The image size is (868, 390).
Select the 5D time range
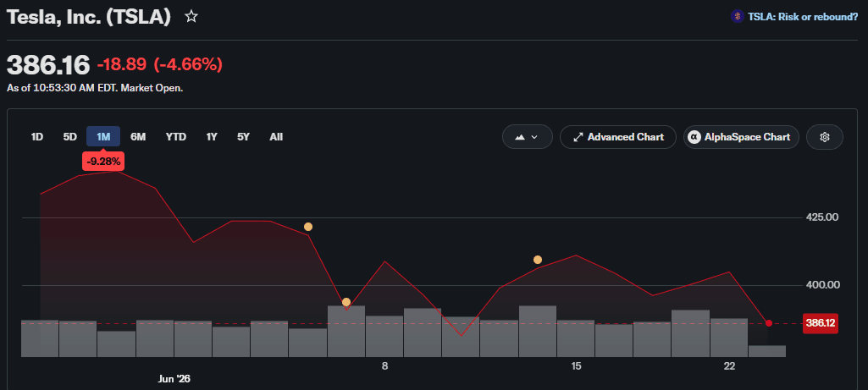69,137
